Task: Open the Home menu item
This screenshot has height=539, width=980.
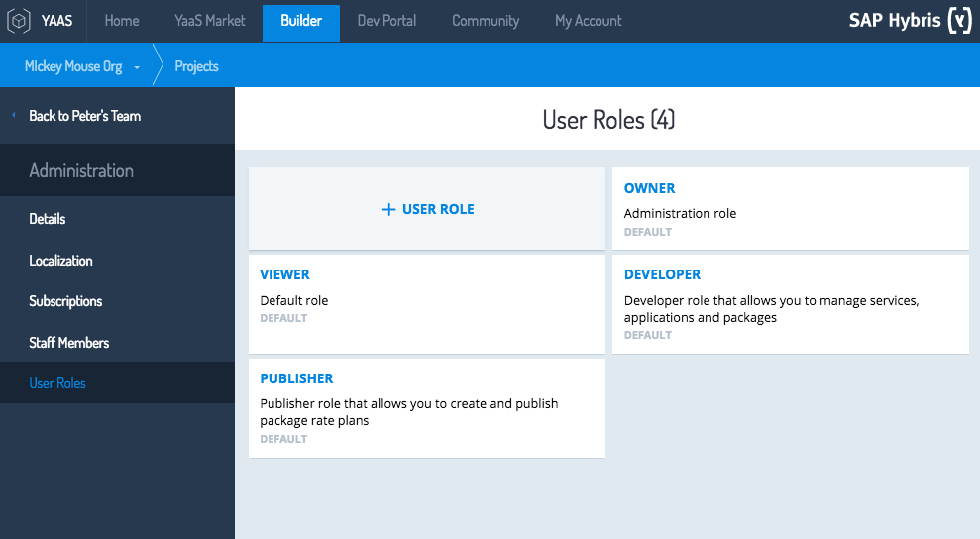Action: [122, 21]
